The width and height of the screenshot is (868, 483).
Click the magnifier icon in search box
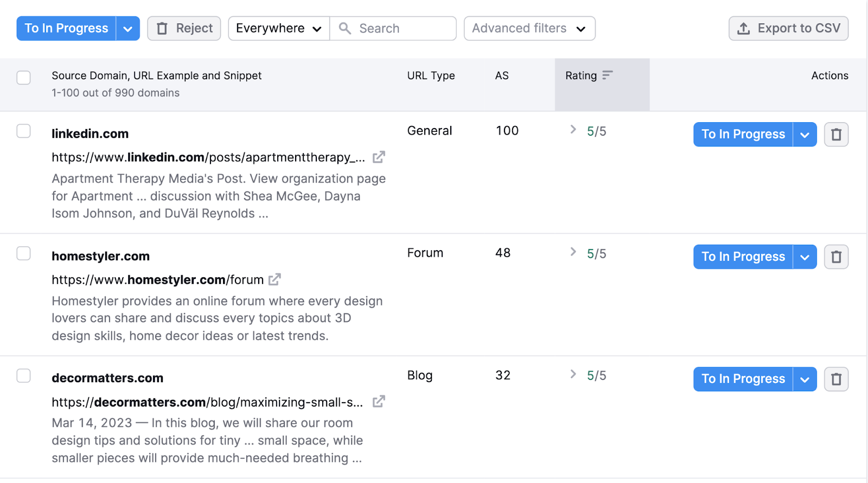click(x=344, y=28)
